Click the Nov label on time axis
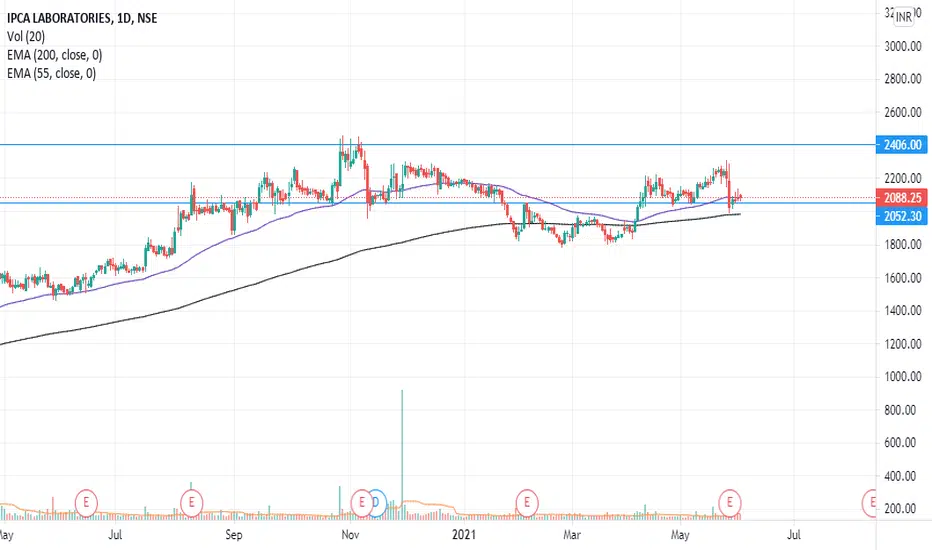Screen dimensions: 932x550 (x=351, y=535)
